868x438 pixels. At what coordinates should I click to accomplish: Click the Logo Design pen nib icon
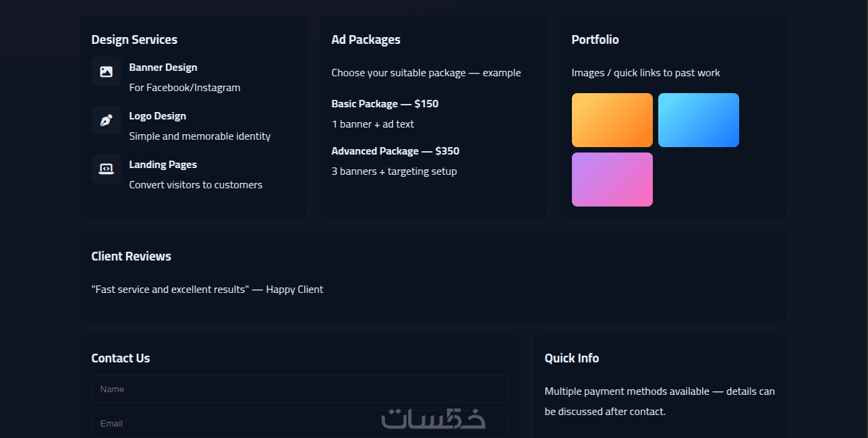pyautogui.click(x=106, y=120)
